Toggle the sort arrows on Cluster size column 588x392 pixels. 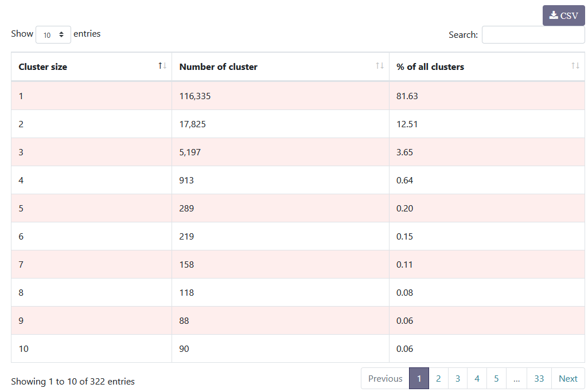tap(162, 66)
